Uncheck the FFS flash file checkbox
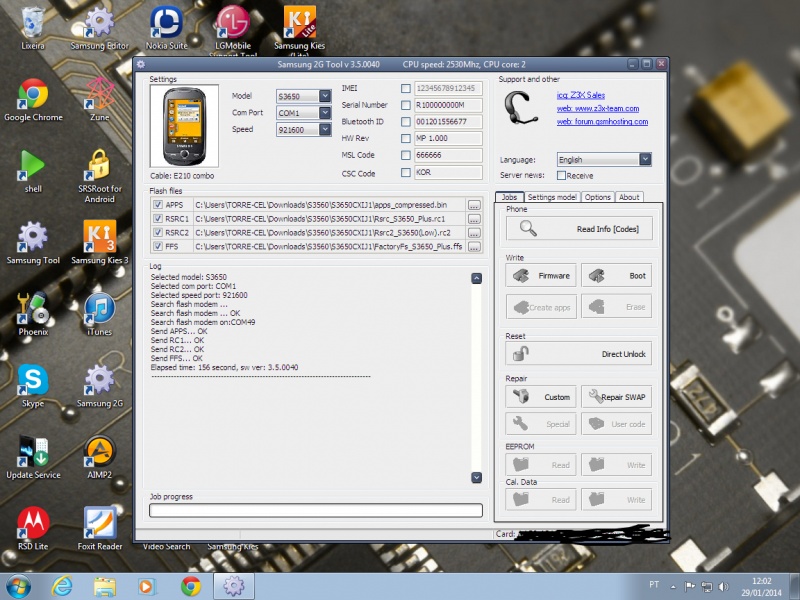 (x=158, y=246)
